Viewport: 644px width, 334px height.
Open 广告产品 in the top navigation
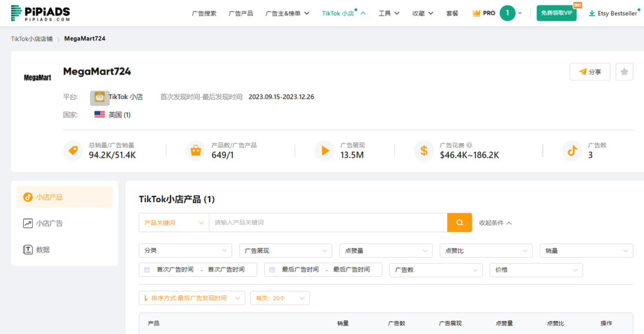pos(241,14)
